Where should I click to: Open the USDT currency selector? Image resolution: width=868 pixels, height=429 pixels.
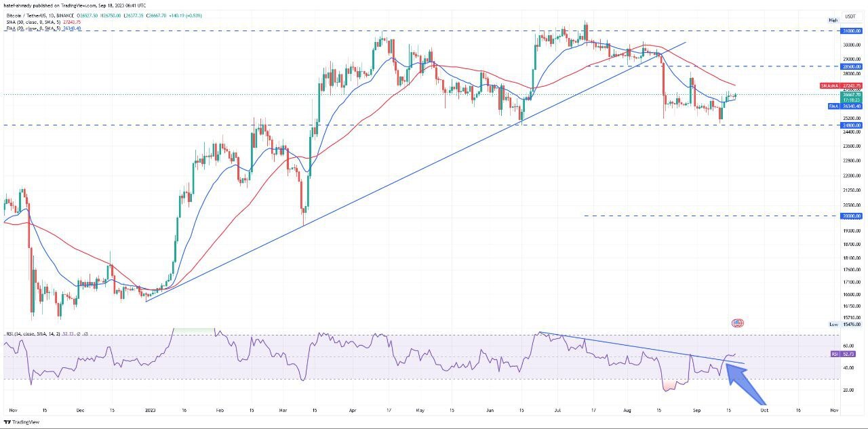tap(850, 17)
